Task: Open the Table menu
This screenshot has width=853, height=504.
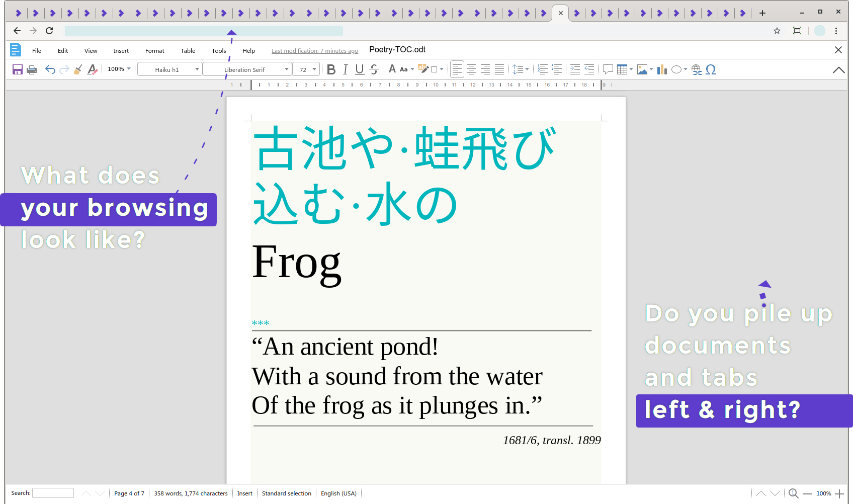Action: (x=188, y=51)
